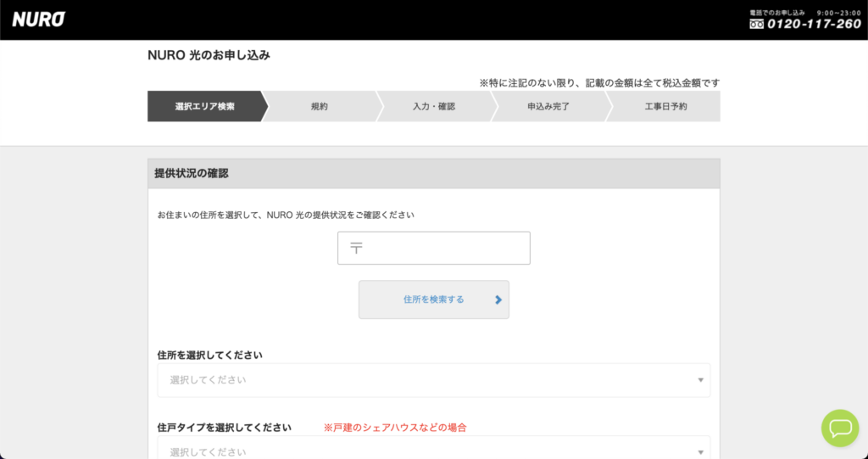Click the free-dial phone icon
The width and height of the screenshot is (868, 459).
point(757,24)
